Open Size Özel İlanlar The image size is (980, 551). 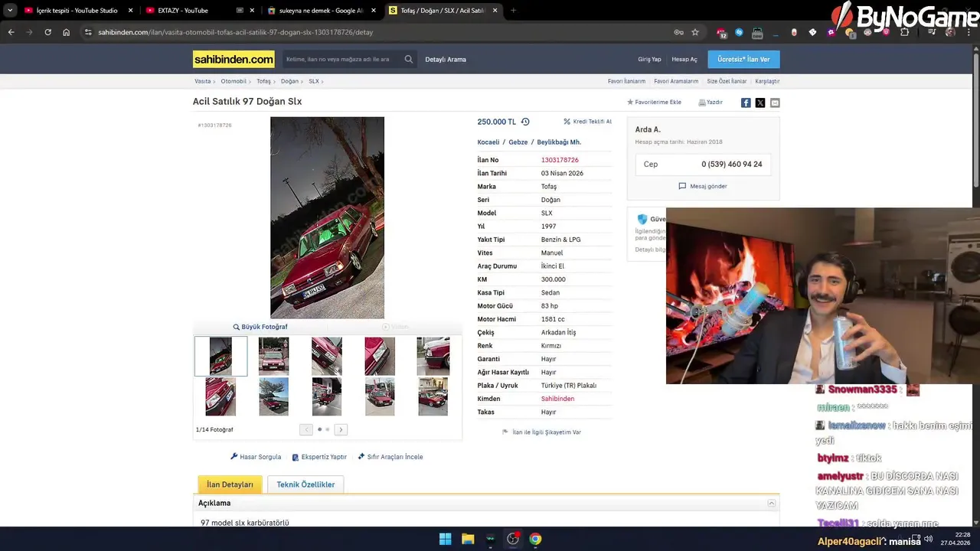[727, 81]
